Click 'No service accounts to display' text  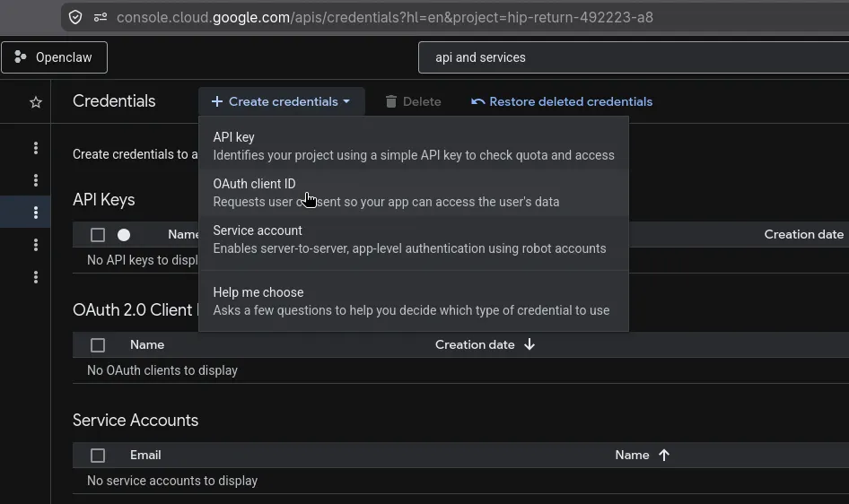point(172,481)
